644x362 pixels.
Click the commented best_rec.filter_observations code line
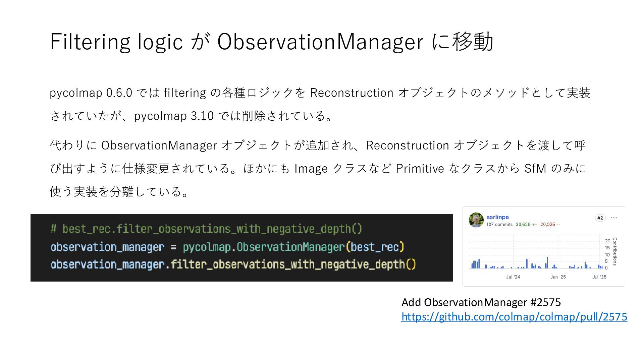click(x=206, y=229)
